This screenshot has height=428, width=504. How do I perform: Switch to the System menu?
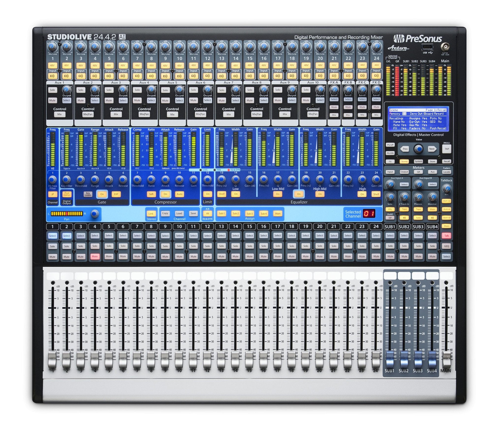tap(419, 161)
